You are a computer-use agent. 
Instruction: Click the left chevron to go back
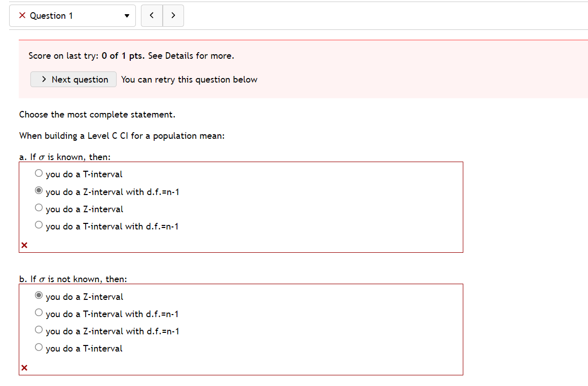pyautogui.click(x=152, y=16)
